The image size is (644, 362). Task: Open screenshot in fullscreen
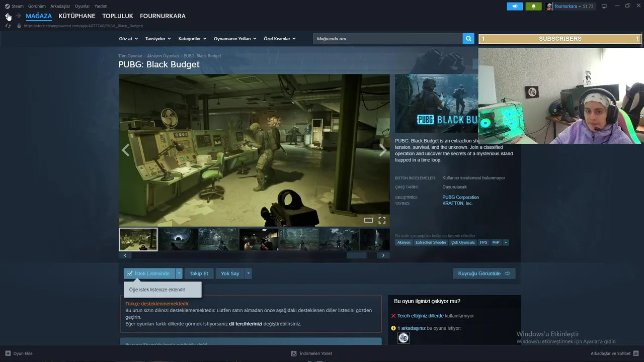[x=382, y=220]
